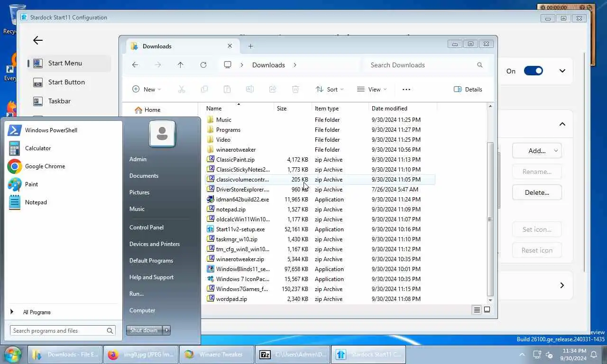This screenshot has width=607, height=364.
Task: Launch Calculator from Start menu
Action: click(38, 148)
